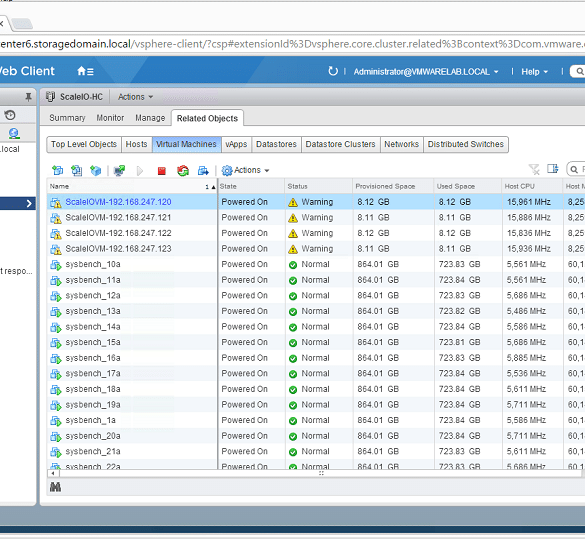Click the New Virtual Machine toolbar icon
Viewport: 585px width, 539px height.
(x=57, y=170)
